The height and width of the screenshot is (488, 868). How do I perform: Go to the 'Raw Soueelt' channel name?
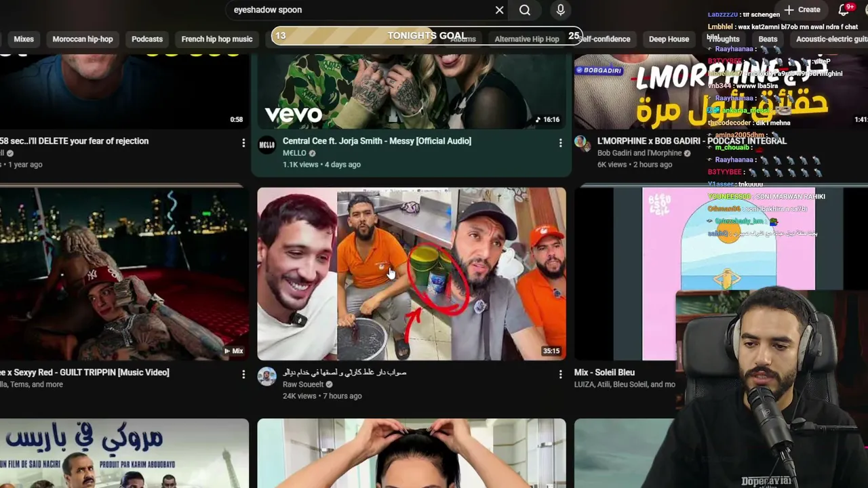pos(303,384)
